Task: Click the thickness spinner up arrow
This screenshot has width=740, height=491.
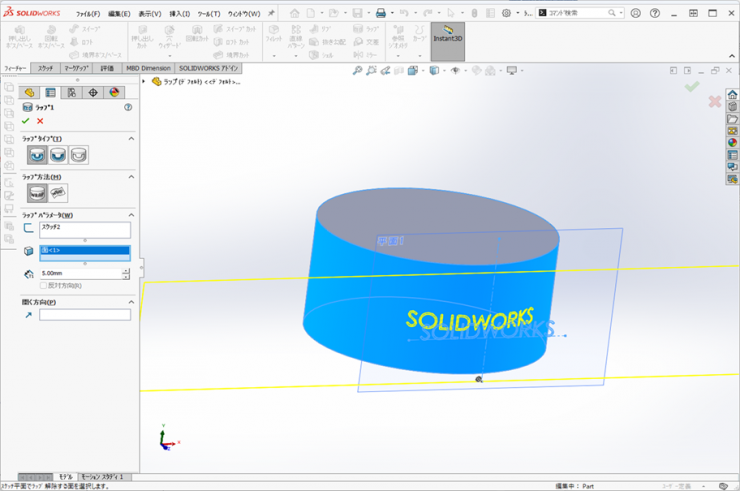Action: pyautogui.click(x=126, y=270)
